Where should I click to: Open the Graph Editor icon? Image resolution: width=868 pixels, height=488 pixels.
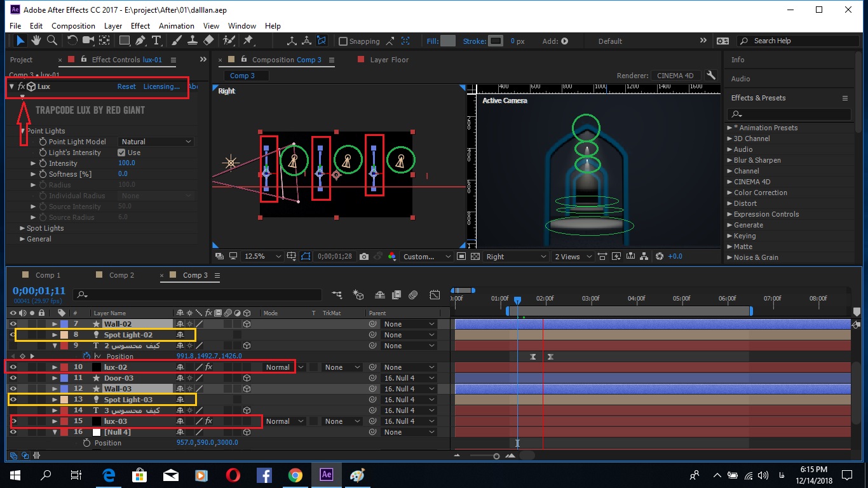(435, 295)
